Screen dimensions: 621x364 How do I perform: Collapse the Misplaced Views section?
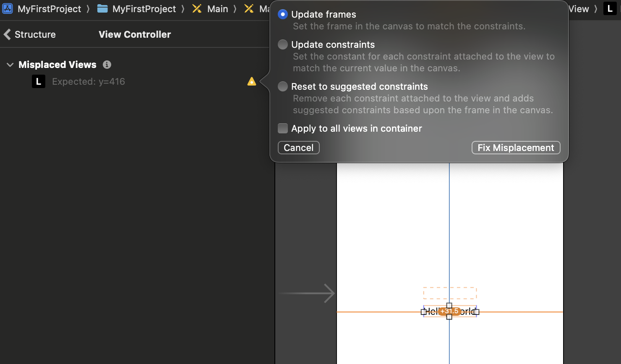click(10, 65)
